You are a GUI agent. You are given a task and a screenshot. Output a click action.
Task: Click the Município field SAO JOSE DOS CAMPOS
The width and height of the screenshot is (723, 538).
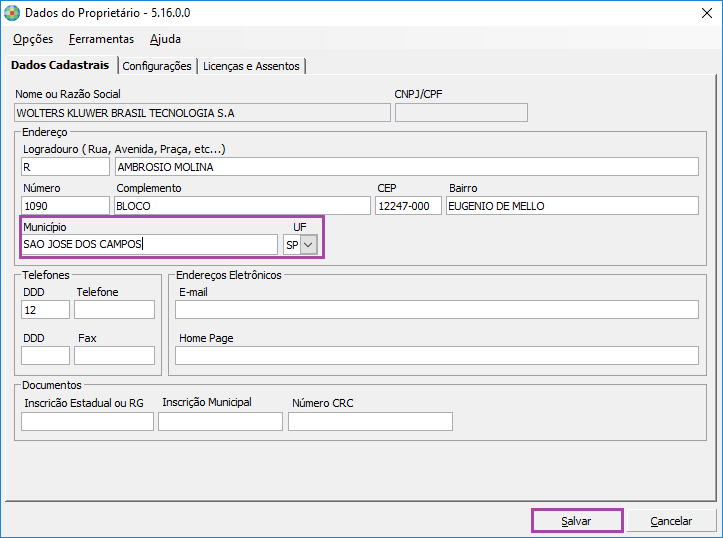pos(149,244)
